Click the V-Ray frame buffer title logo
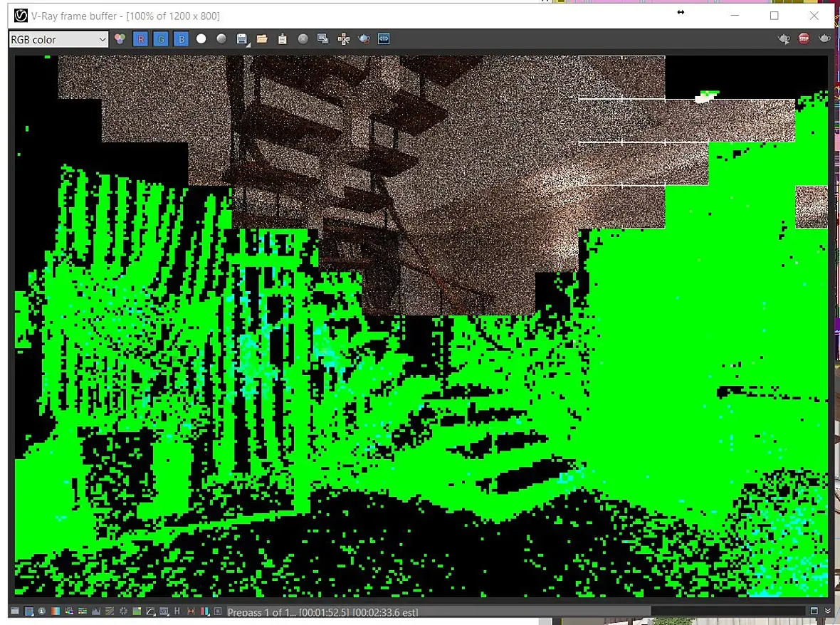This screenshot has height=625, width=840. tap(21, 16)
